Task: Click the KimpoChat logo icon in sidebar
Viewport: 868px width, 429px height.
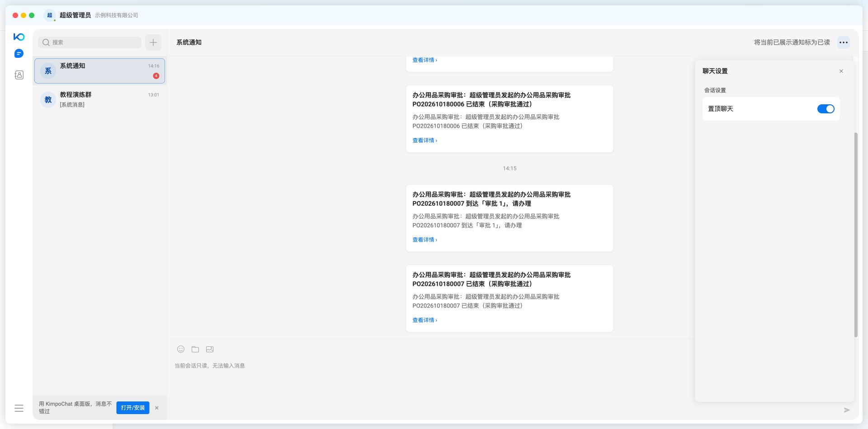Action: (19, 37)
